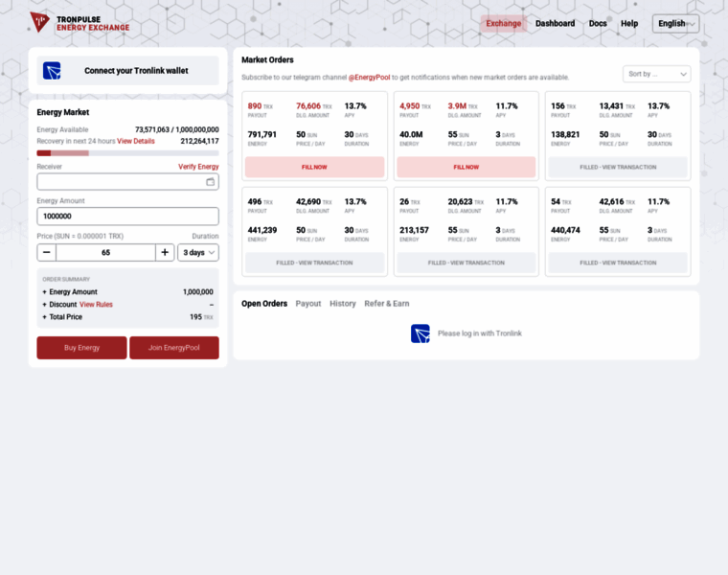Click Fill Now on the 890 TRX order
Screen dimensions: 728x575
[x=315, y=167]
